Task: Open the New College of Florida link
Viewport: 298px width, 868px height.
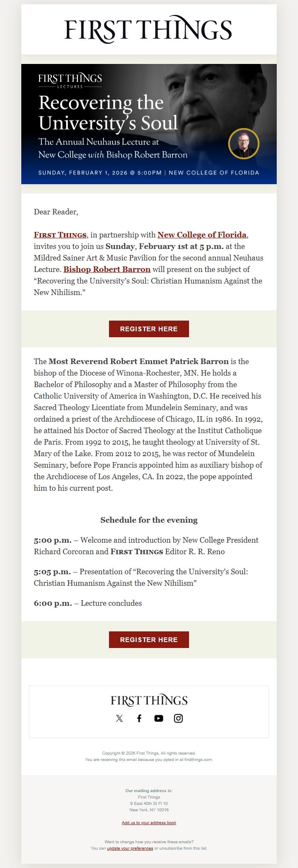Action: tap(202, 235)
